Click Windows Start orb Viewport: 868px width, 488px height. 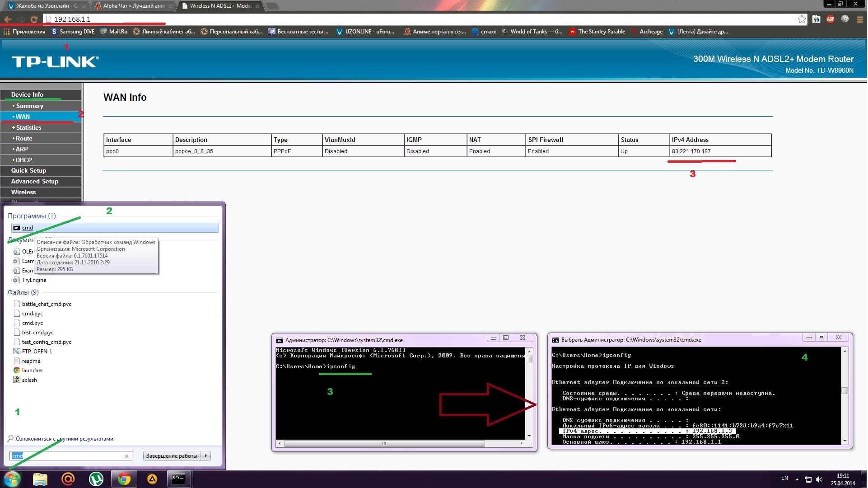click(12, 479)
